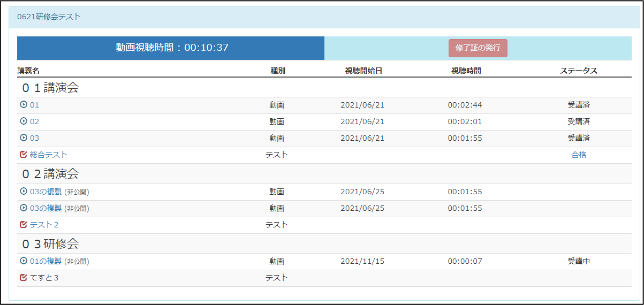Open the second 03の複製 video link
Image resolution: width=644 pixels, height=305 pixels.
click(x=46, y=208)
